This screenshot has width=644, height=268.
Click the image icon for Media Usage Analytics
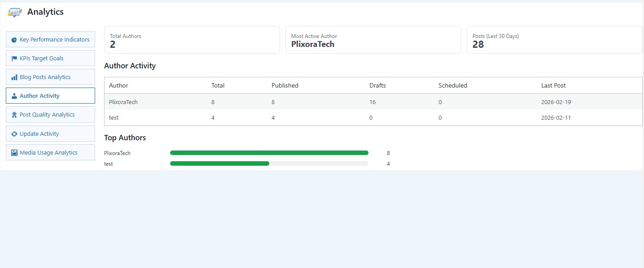point(14,153)
